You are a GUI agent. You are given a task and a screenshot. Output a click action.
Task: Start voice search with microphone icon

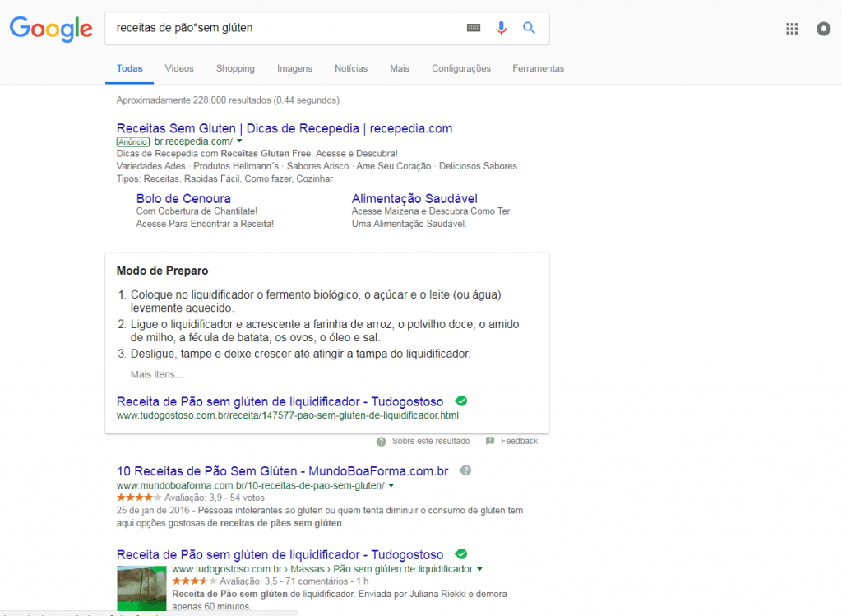click(x=501, y=28)
